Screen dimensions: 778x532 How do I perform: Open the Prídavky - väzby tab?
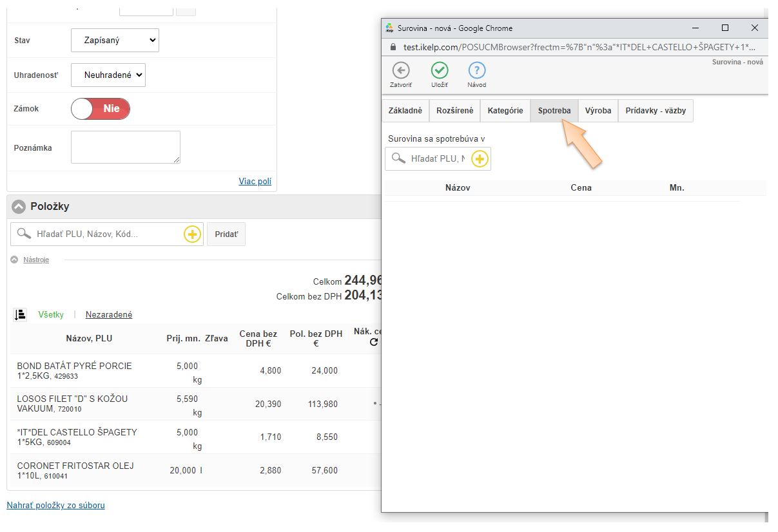655,111
